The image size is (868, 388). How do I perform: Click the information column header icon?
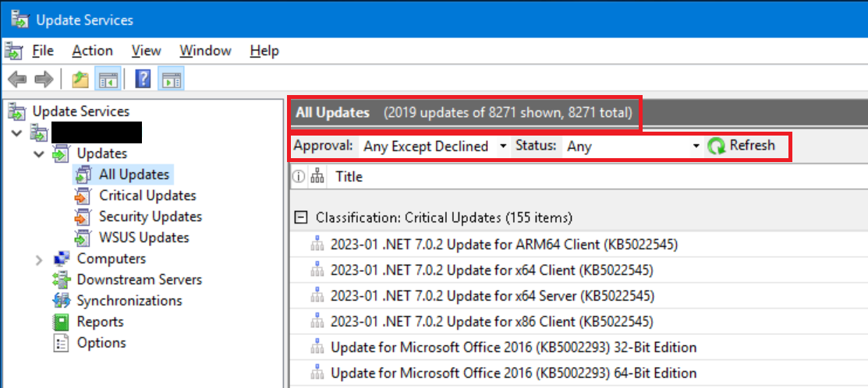299,176
